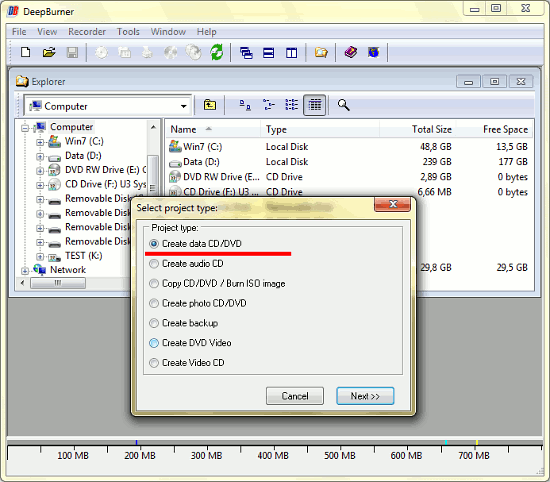Image resolution: width=550 pixels, height=482 pixels.
Task: Click the tree scrollbar left arrow
Action: pyautogui.click(x=23, y=283)
